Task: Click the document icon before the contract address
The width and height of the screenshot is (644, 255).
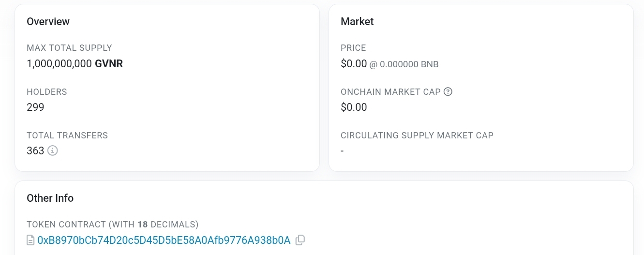Action: 30,240
